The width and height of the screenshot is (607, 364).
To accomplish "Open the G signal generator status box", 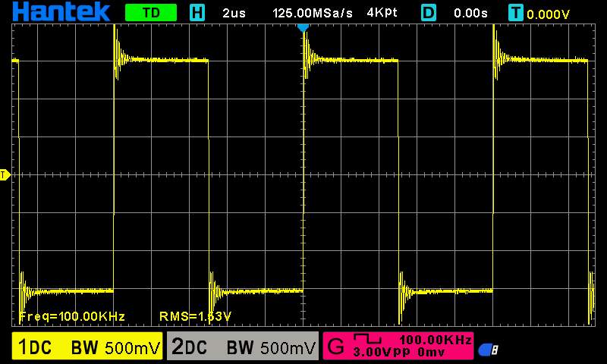I will pyautogui.click(x=398, y=346).
